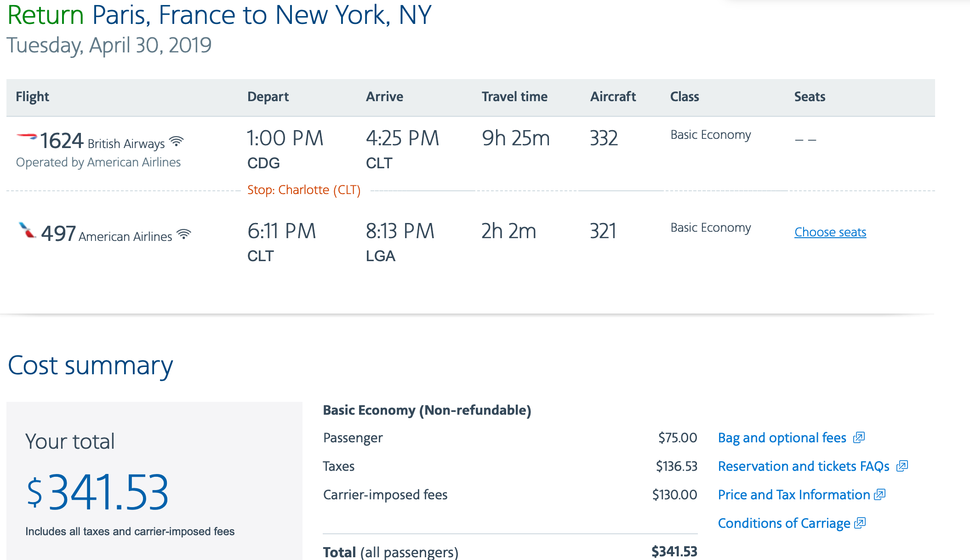Image resolution: width=970 pixels, height=560 pixels.
Task: Click the Travel time column header
Action: point(514,97)
